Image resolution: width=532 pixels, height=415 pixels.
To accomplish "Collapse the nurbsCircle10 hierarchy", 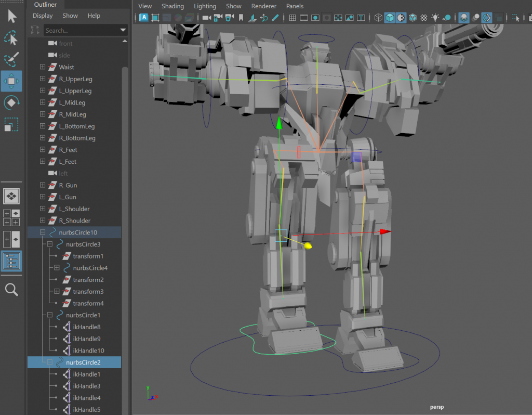I will pos(43,232).
